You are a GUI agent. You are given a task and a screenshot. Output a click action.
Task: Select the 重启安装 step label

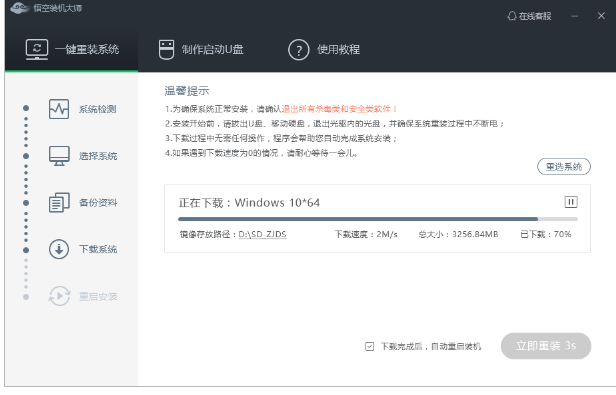pos(98,296)
